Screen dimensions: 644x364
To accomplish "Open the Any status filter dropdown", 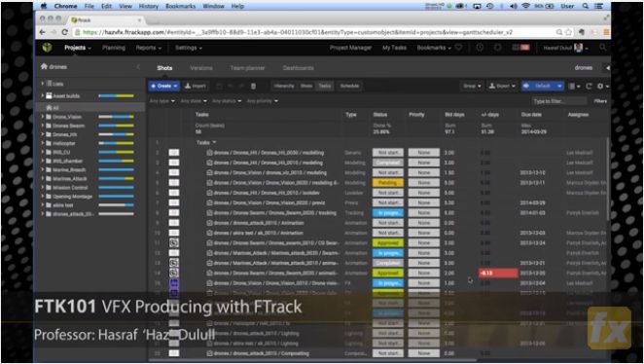I will pyautogui.click(x=226, y=101).
